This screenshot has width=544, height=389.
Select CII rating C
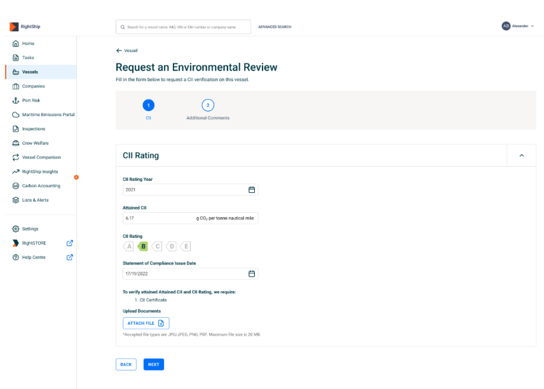point(157,246)
